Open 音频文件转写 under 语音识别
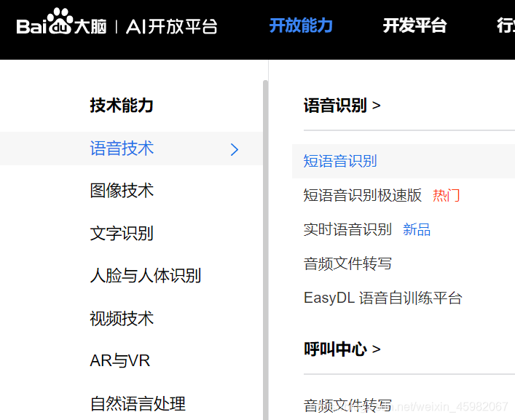 coord(347,264)
